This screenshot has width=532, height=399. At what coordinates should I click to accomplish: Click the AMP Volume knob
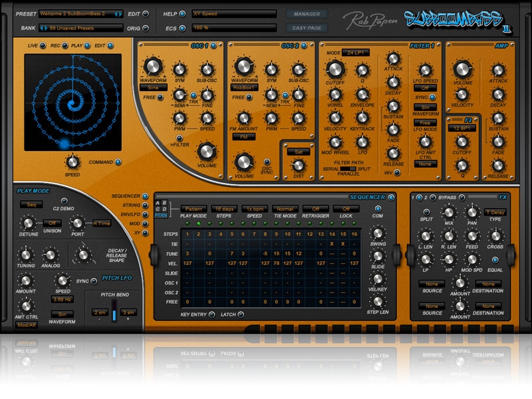(461, 68)
